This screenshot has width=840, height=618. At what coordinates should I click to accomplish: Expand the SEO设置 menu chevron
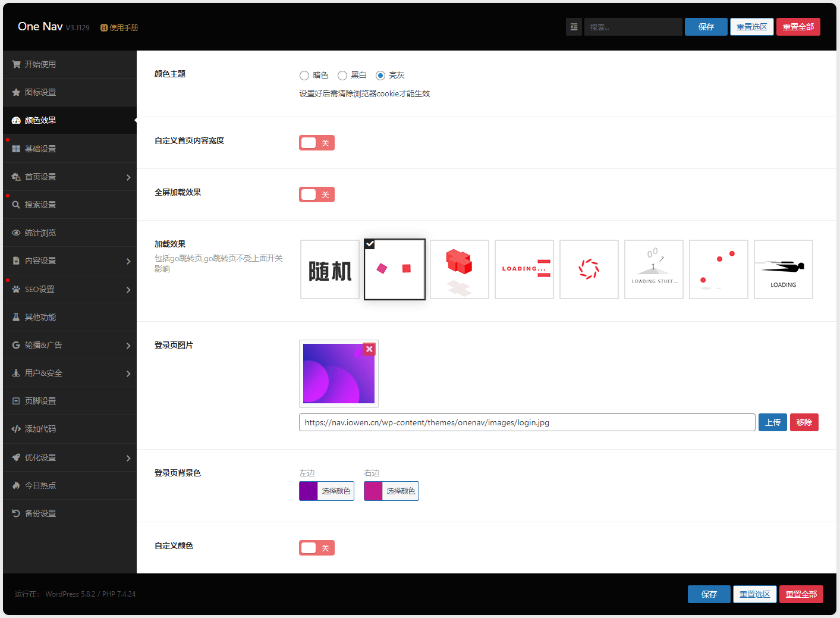click(x=128, y=290)
